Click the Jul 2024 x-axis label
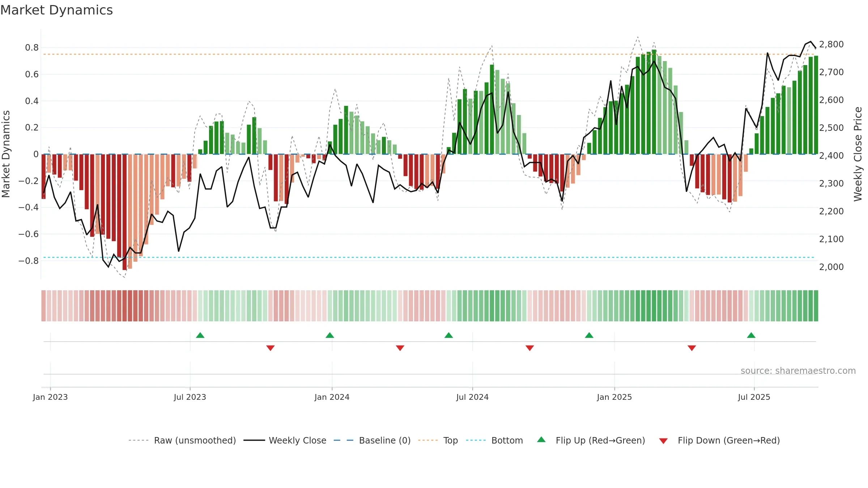868x488 pixels. 472,397
